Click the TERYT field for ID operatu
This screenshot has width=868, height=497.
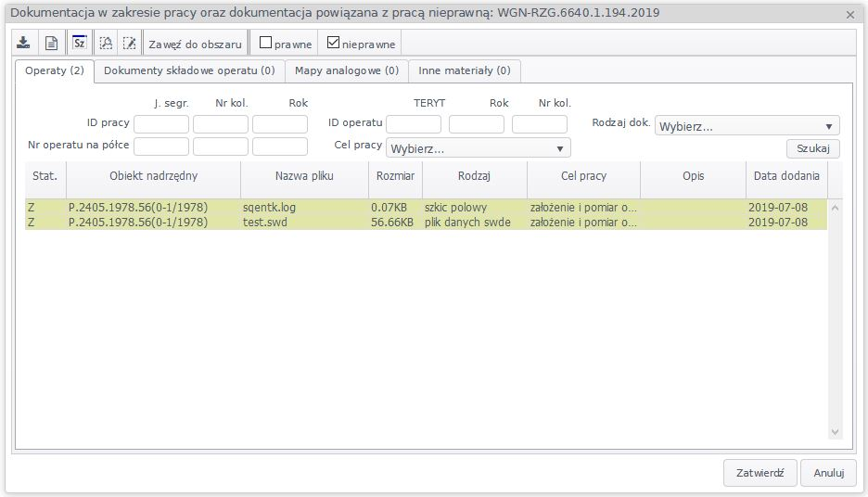click(414, 124)
